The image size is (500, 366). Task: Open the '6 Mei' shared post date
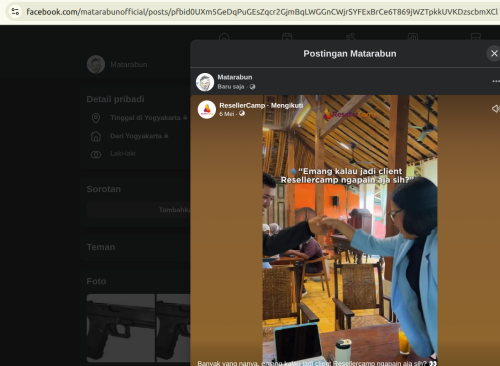(226, 114)
